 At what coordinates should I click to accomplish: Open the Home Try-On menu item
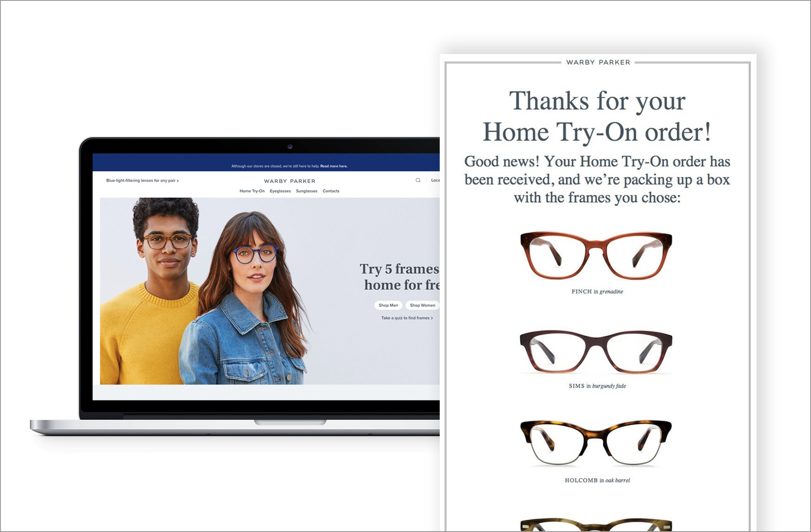252,191
